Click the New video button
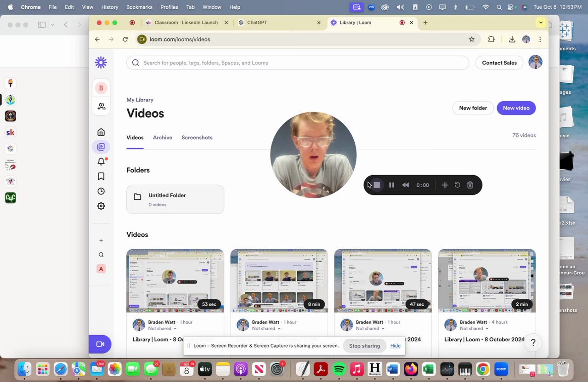This screenshot has height=382, width=588. [516, 108]
